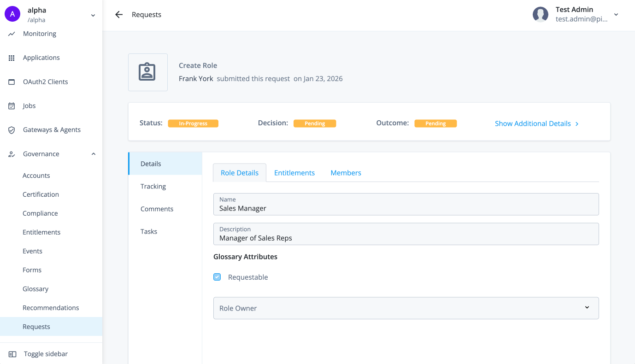
Task: Click the Jobs calendar icon
Action: [12, 106]
